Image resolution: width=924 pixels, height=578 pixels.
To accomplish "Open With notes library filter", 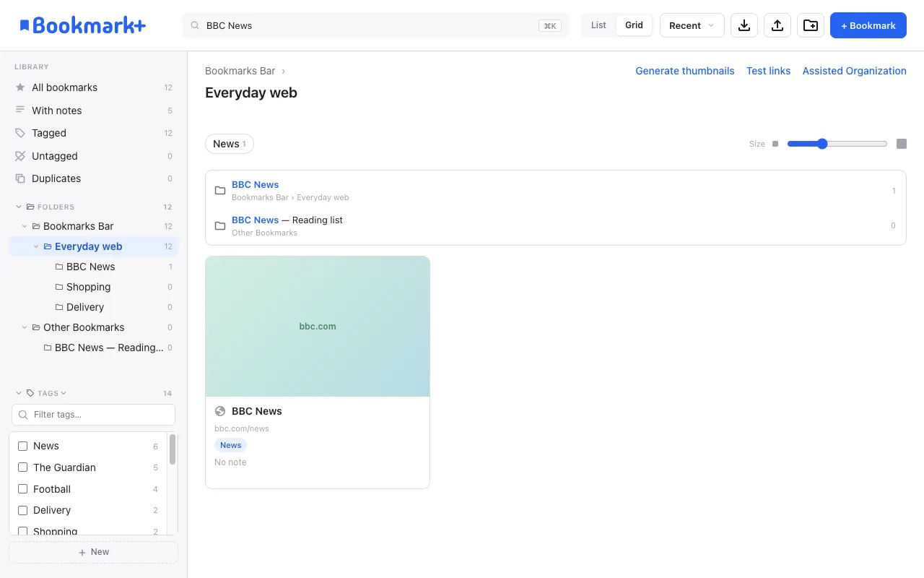I will pyautogui.click(x=94, y=111).
